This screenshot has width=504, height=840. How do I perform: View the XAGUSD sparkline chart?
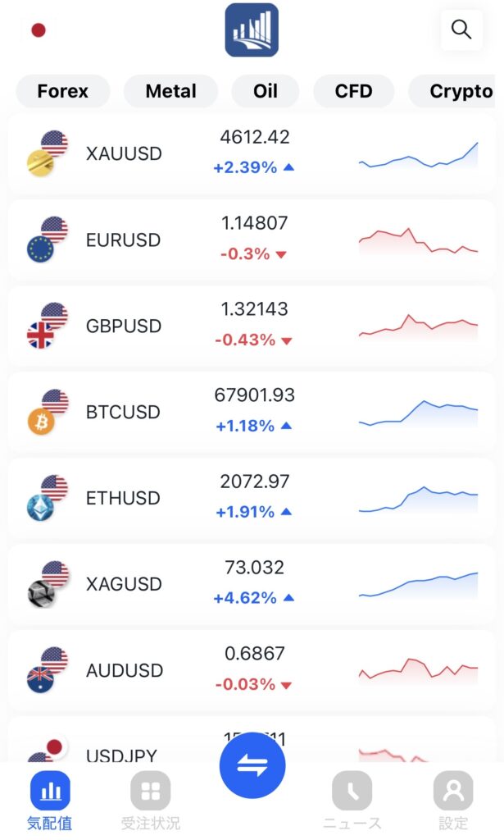418,584
